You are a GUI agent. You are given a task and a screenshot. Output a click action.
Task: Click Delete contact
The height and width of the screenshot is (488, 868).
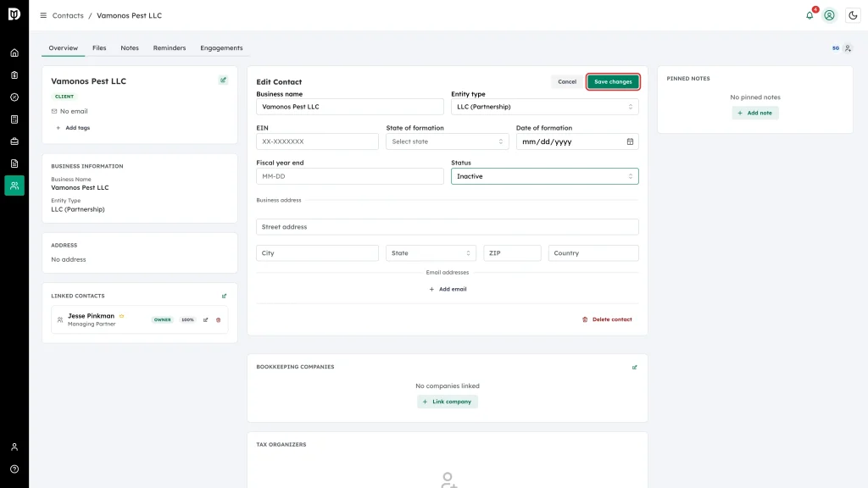coord(607,319)
